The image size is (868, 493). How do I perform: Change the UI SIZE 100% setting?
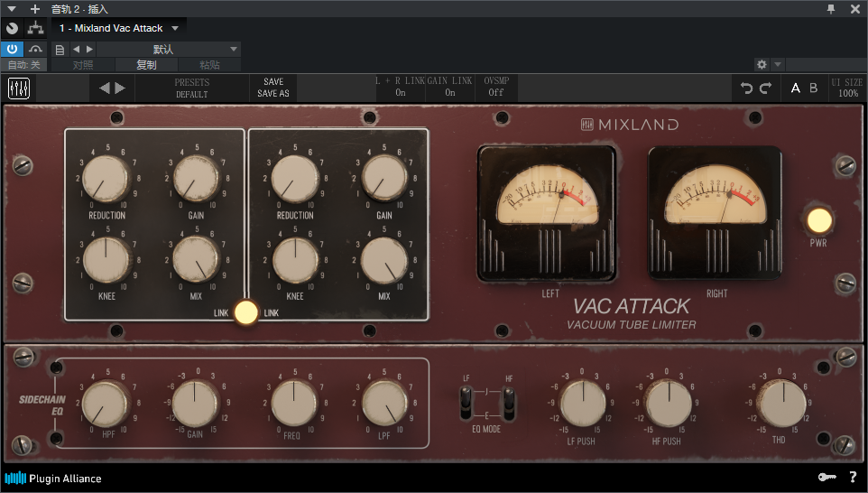click(847, 88)
